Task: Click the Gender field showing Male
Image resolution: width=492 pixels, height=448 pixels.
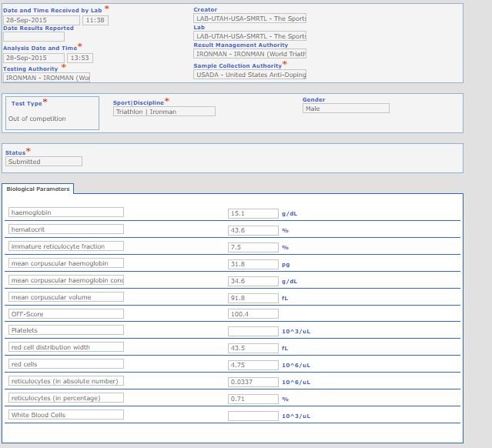Action: (346, 109)
